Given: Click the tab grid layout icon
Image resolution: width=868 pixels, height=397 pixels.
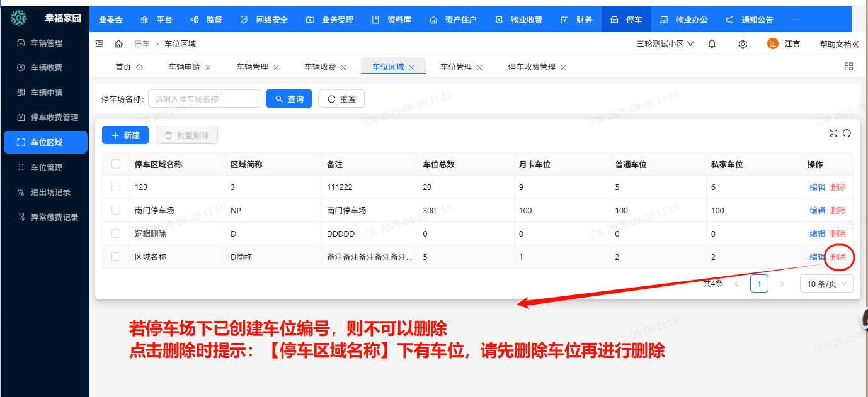Looking at the screenshot, I should (x=848, y=67).
